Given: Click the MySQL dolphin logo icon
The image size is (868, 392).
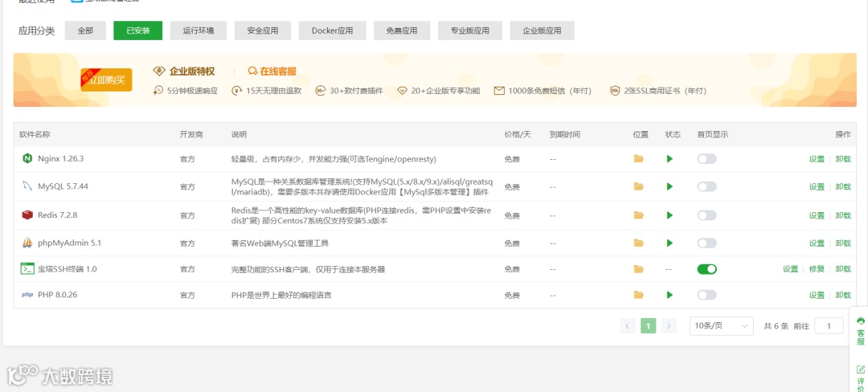Looking at the screenshot, I should pos(27,186).
